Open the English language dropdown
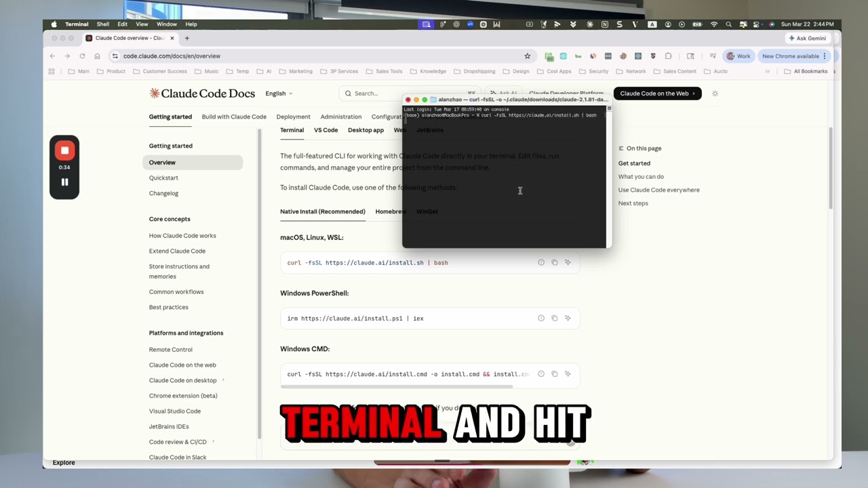The width and height of the screenshot is (868, 488). [279, 94]
